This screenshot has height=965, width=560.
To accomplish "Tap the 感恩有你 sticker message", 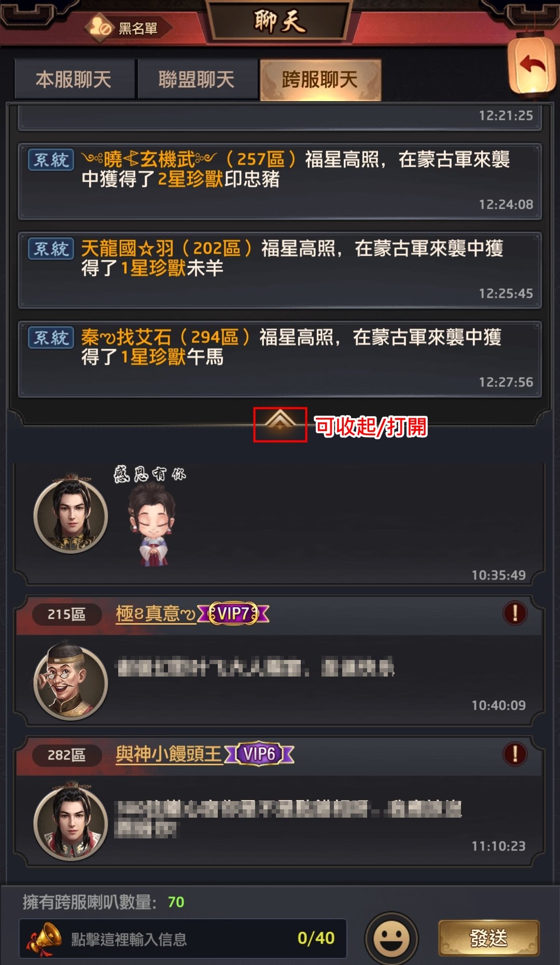I will [x=150, y=516].
